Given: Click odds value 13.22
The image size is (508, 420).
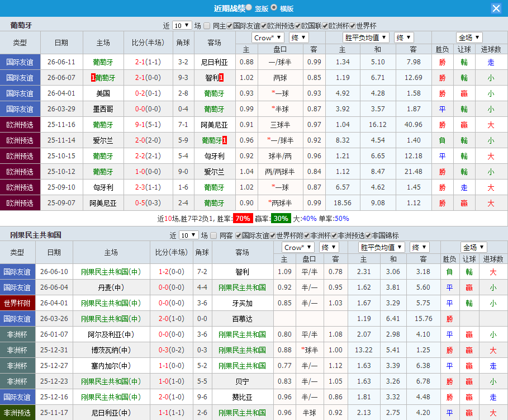Looking at the screenshot, I should (363, 350).
